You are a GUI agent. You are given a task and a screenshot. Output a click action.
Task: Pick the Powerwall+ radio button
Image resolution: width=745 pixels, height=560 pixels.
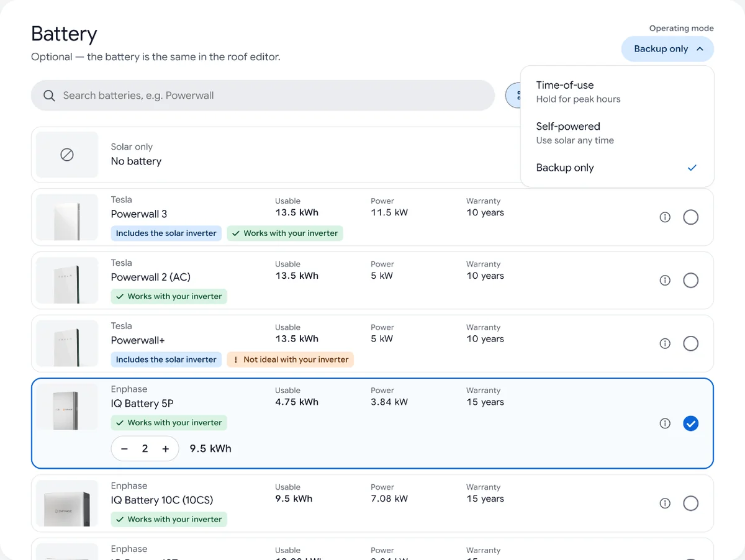click(x=690, y=343)
